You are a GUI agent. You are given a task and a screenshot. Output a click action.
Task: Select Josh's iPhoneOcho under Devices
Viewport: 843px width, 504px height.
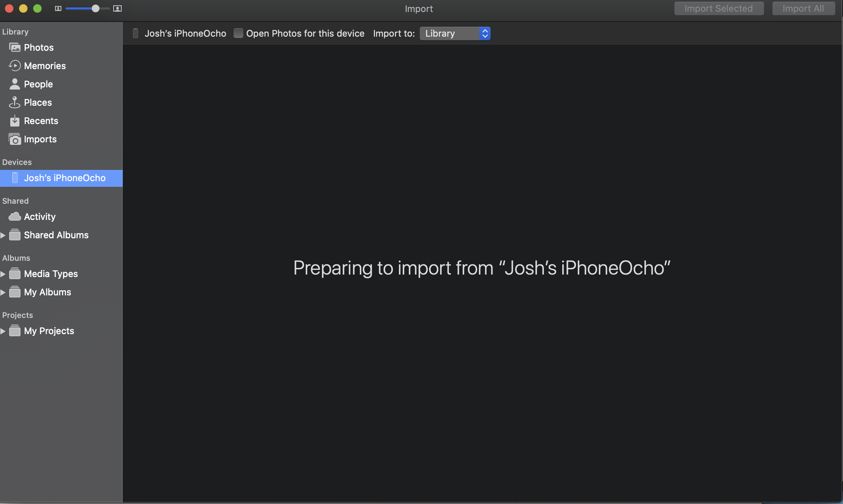(65, 178)
